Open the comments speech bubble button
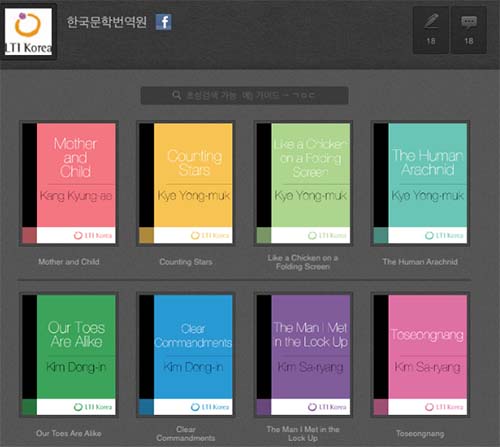Viewport: 500px width, 447px height. [469, 30]
